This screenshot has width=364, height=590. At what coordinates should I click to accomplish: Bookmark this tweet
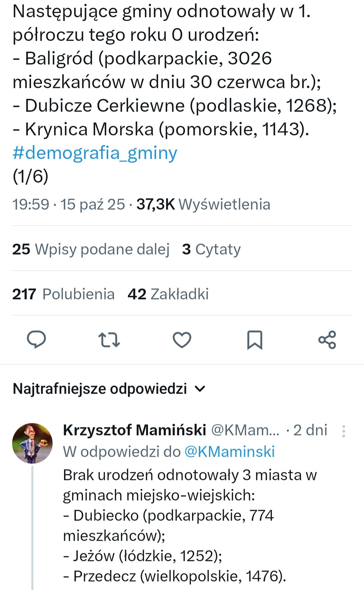tap(254, 340)
